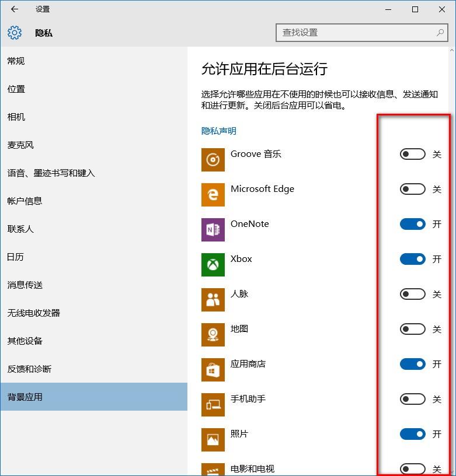Click the 查找设置 search box
Image resolution: width=456 pixels, height=476 pixels.
pos(356,33)
